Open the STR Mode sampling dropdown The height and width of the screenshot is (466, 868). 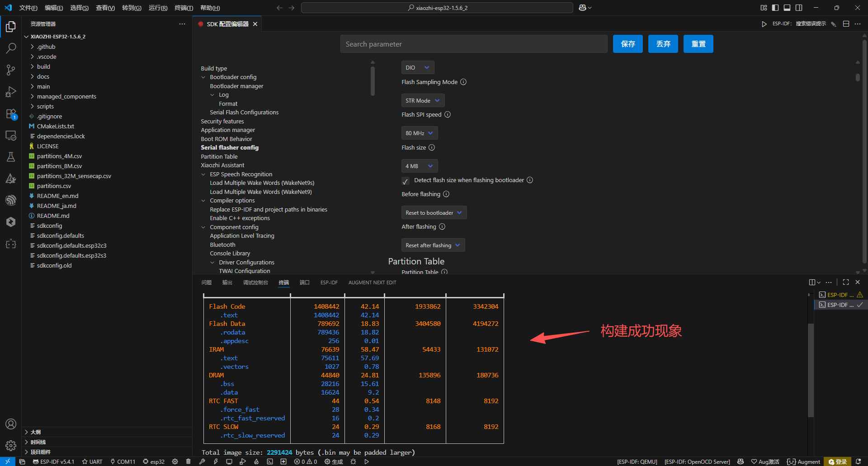click(423, 100)
